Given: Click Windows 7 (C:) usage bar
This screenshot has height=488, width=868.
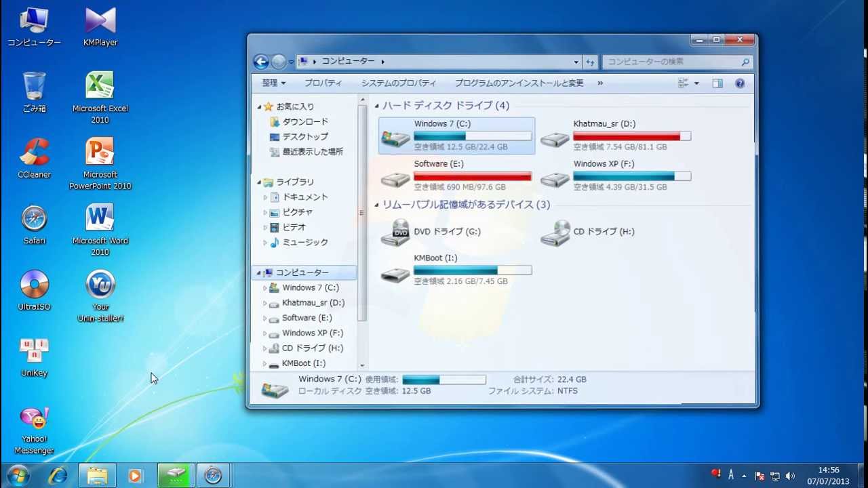Looking at the screenshot, I should point(473,136).
